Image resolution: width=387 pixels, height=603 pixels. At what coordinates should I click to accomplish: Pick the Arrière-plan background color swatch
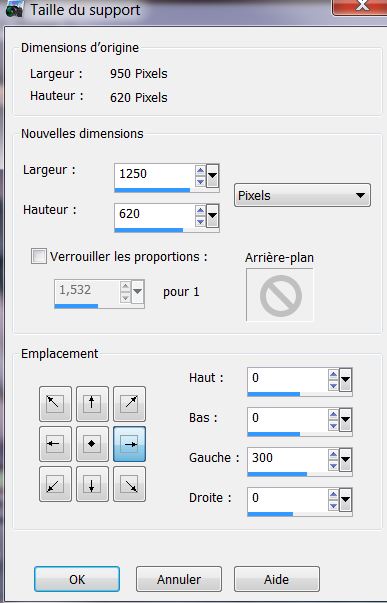[280, 295]
